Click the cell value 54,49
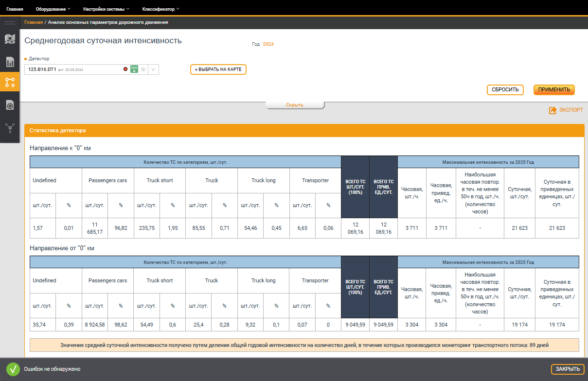The width and height of the screenshot is (588, 381). click(147, 325)
